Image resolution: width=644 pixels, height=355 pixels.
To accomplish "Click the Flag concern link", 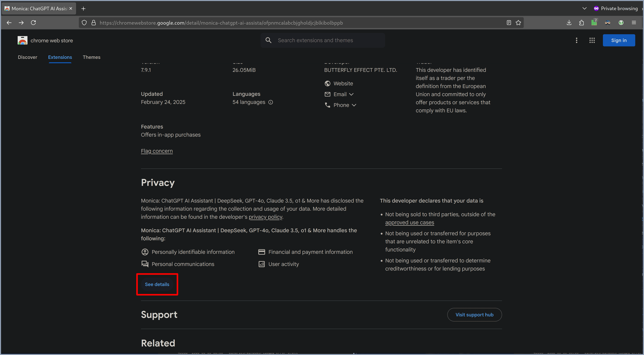I will click(157, 151).
